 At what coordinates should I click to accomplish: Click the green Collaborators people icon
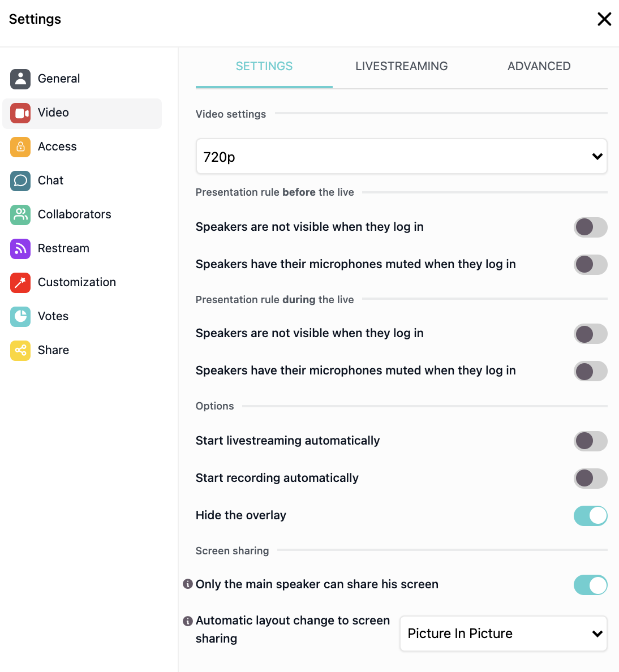(x=20, y=215)
